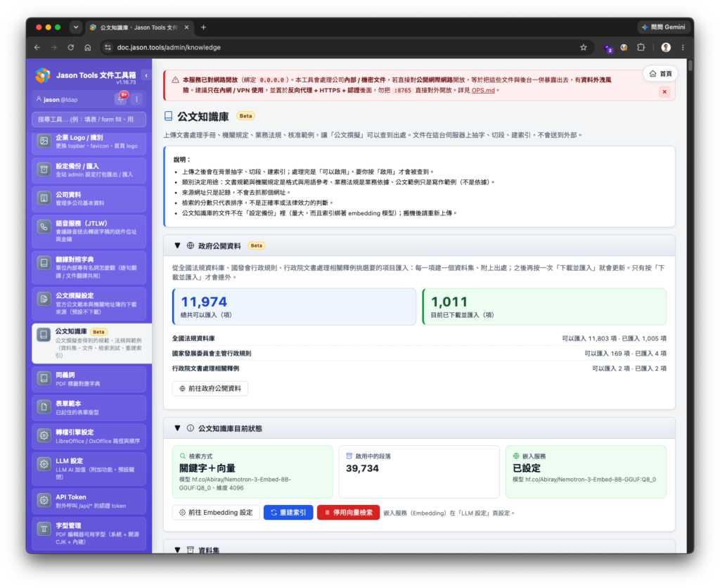The height and width of the screenshot is (588, 720).
Task: Open 語音服務 (JTLW) in sidebar
Action: tap(89, 231)
